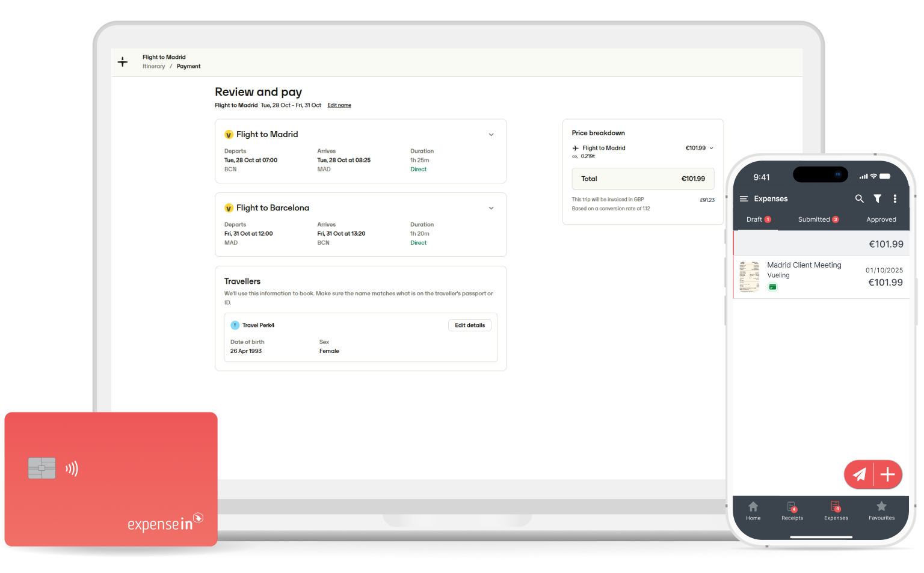This screenshot has width=924, height=573.
Task: Tap the green card icon under Vueling
Action: coord(773,287)
